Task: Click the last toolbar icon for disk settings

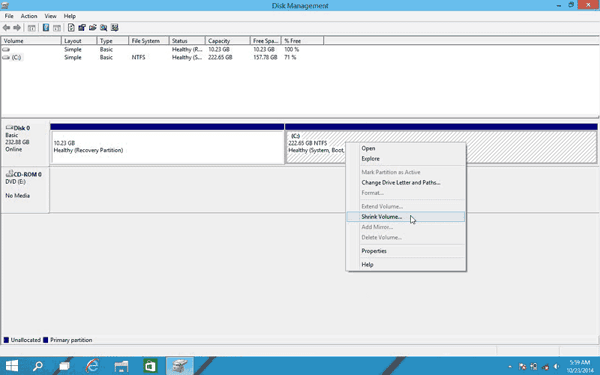Action: 114,28
